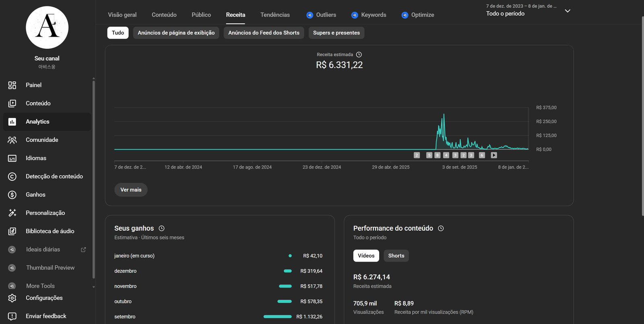Image resolution: width=644 pixels, height=324 pixels.
Task: Switch performance view to Shorts
Action: coord(396,256)
